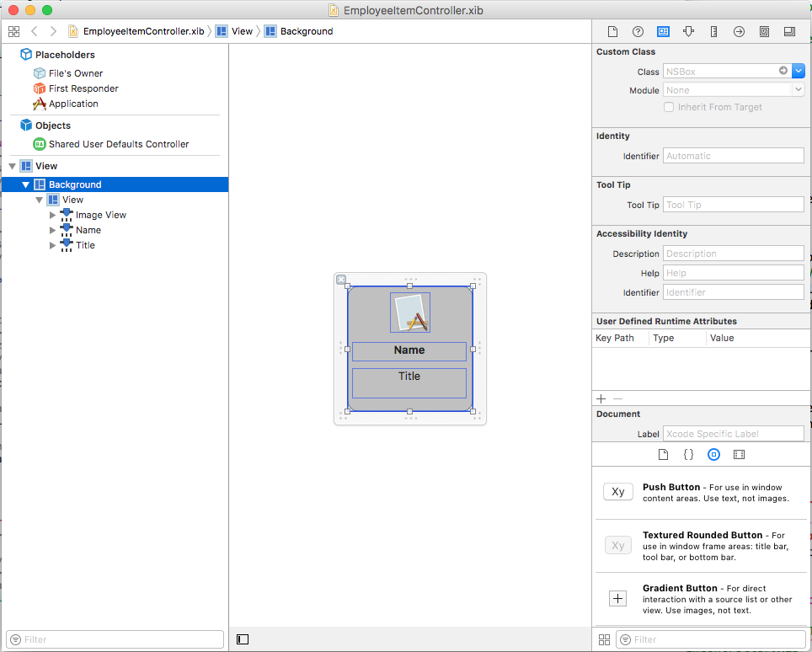Select Gradient Button in object library
Viewport: 812px width, 652px height.
(x=702, y=599)
